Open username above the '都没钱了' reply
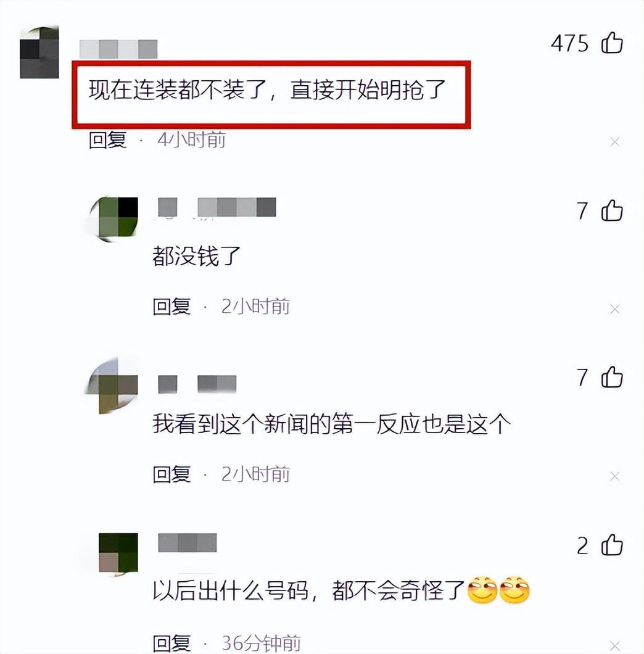Image resolution: width=644 pixels, height=654 pixels. pyautogui.click(x=217, y=207)
